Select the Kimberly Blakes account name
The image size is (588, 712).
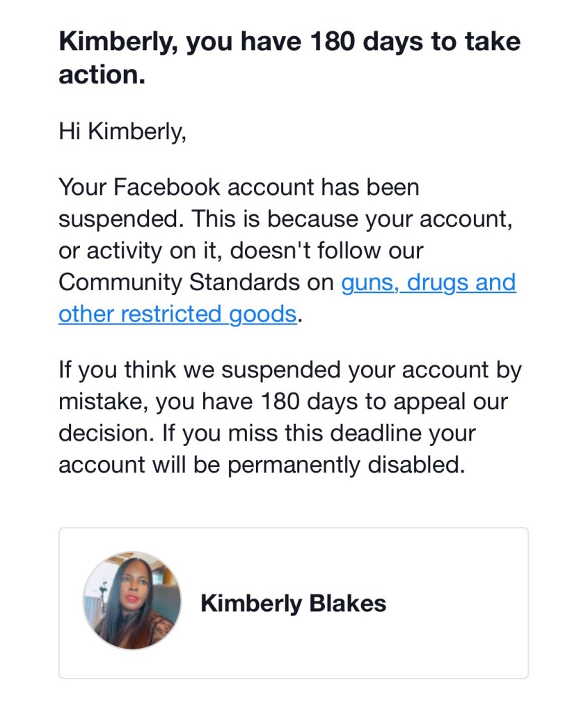293,603
